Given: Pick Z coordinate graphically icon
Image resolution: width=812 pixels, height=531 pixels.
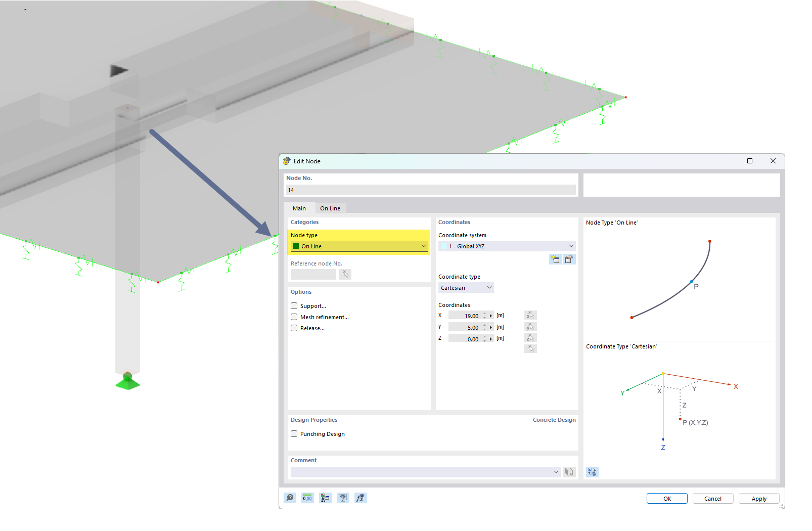Looking at the screenshot, I should coord(530,338).
